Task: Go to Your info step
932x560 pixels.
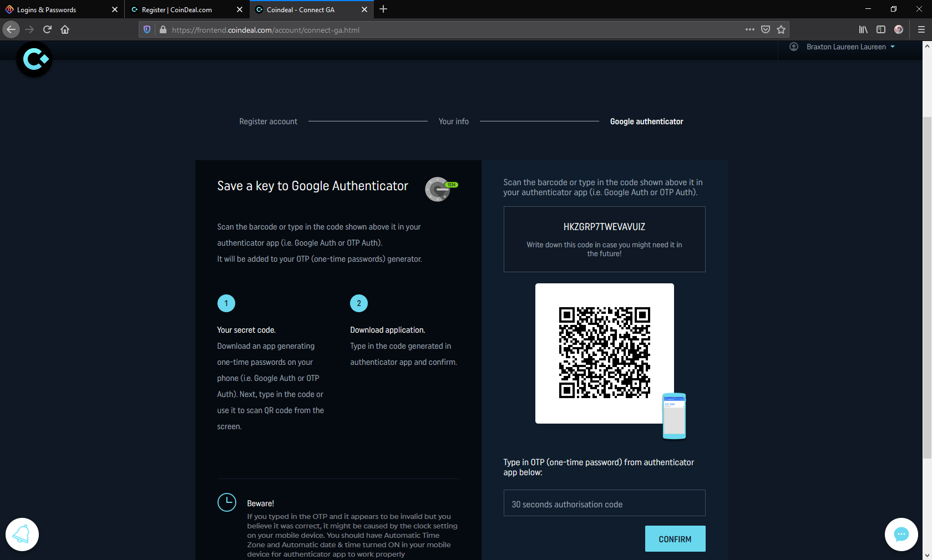Action: pyautogui.click(x=454, y=121)
